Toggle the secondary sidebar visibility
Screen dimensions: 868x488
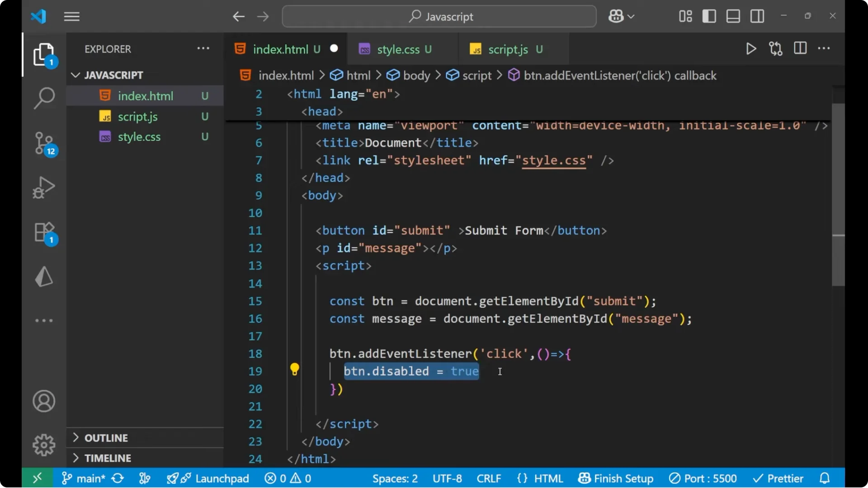[x=757, y=16]
